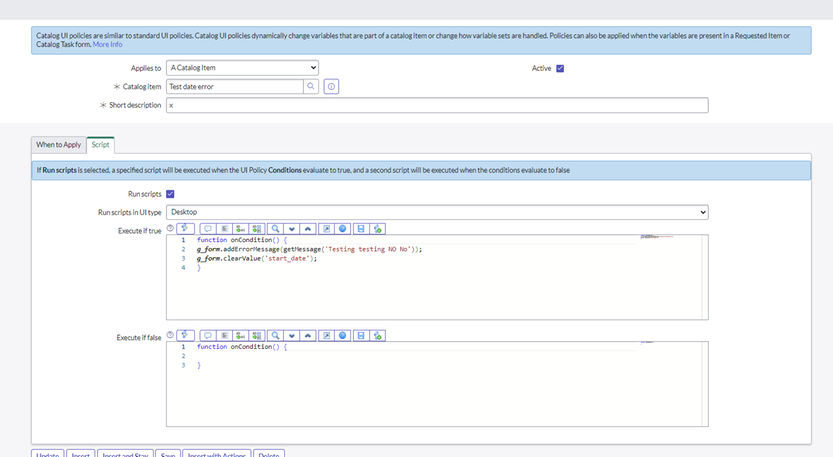
Task: Click the Save button at bottom
Action: (168, 454)
